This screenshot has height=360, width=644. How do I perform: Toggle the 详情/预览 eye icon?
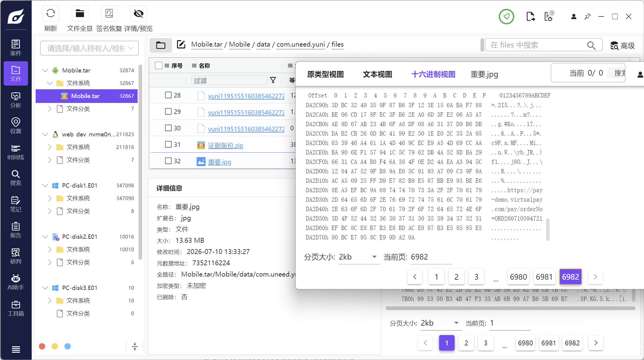point(138,13)
